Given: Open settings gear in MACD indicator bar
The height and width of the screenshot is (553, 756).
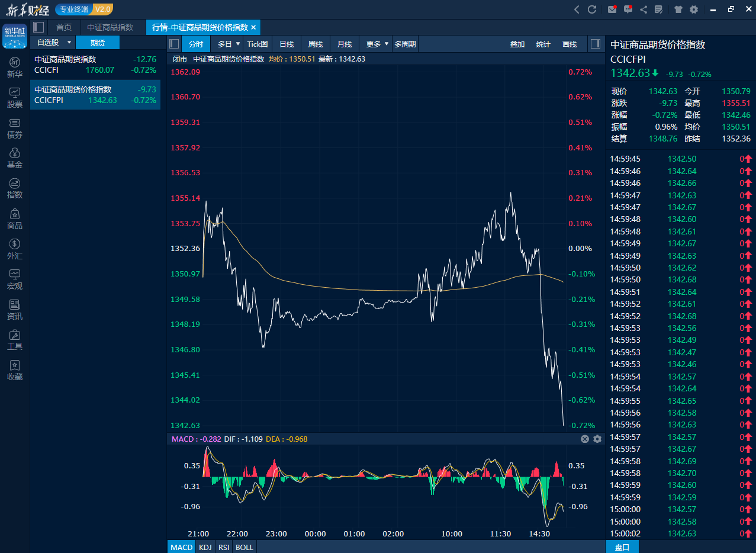Looking at the screenshot, I should point(597,439).
